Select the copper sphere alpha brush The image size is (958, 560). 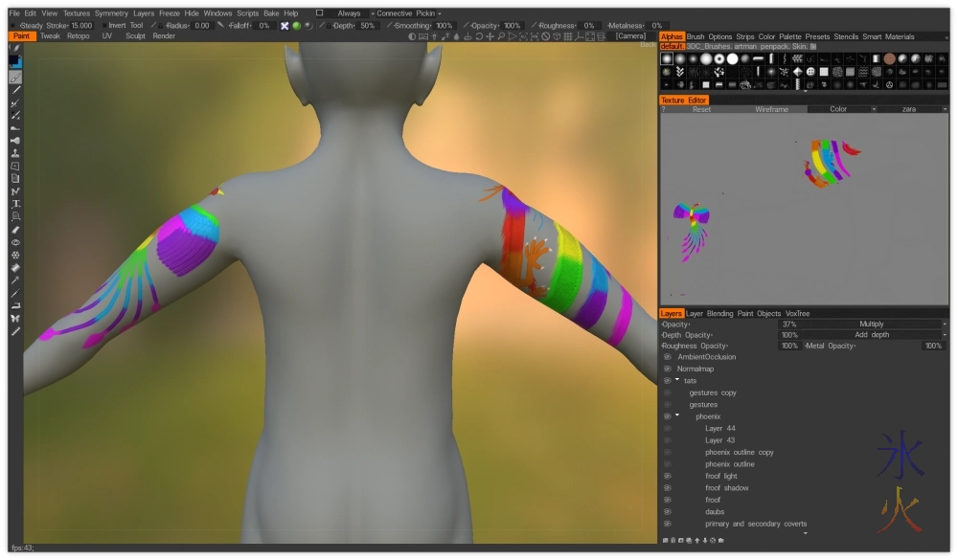click(x=890, y=58)
